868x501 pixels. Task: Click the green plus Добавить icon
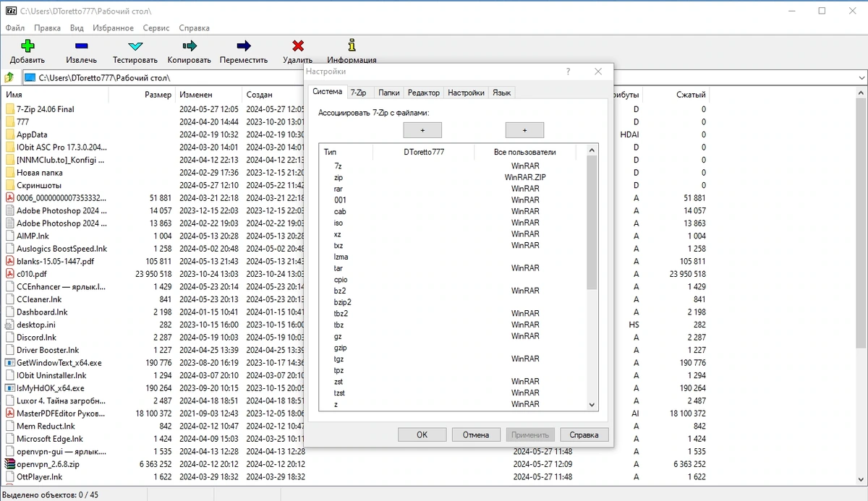pos(27,46)
